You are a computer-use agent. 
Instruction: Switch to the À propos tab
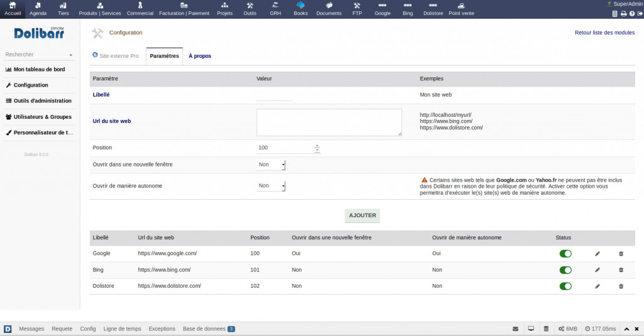click(x=200, y=56)
